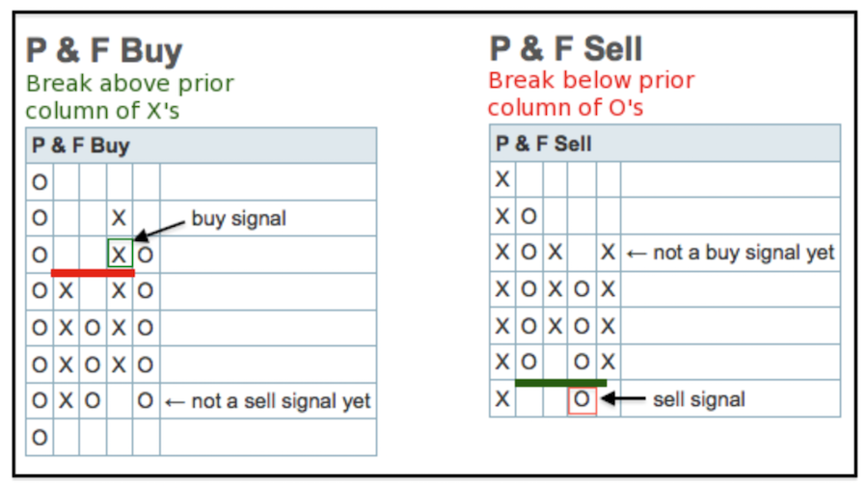This screenshot has height=488, width=868.
Task: Click the red horizontal line in the Buy chart
Action: pyautogui.click(x=92, y=274)
